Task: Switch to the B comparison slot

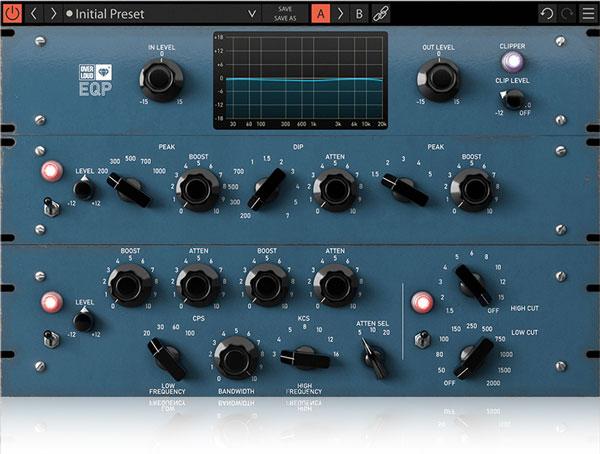Action: tap(359, 13)
